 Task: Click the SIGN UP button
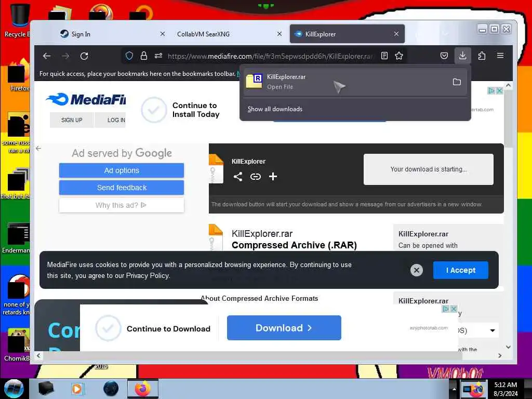[x=72, y=120]
